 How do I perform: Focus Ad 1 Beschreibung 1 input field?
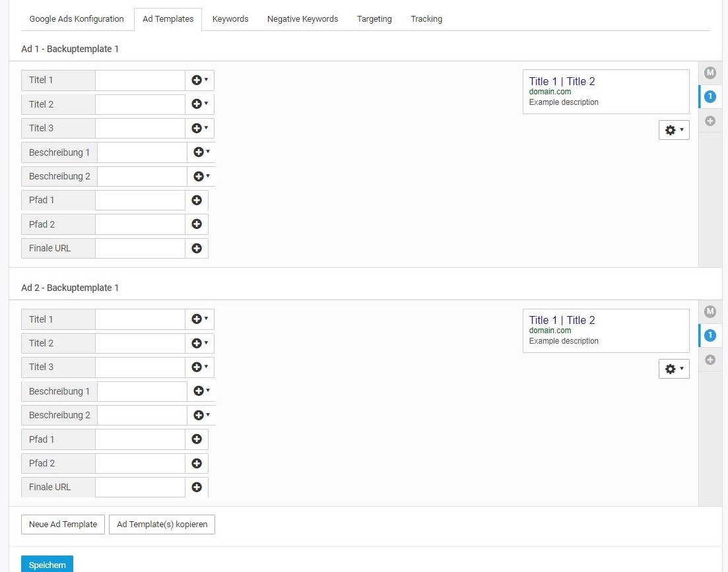click(142, 152)
